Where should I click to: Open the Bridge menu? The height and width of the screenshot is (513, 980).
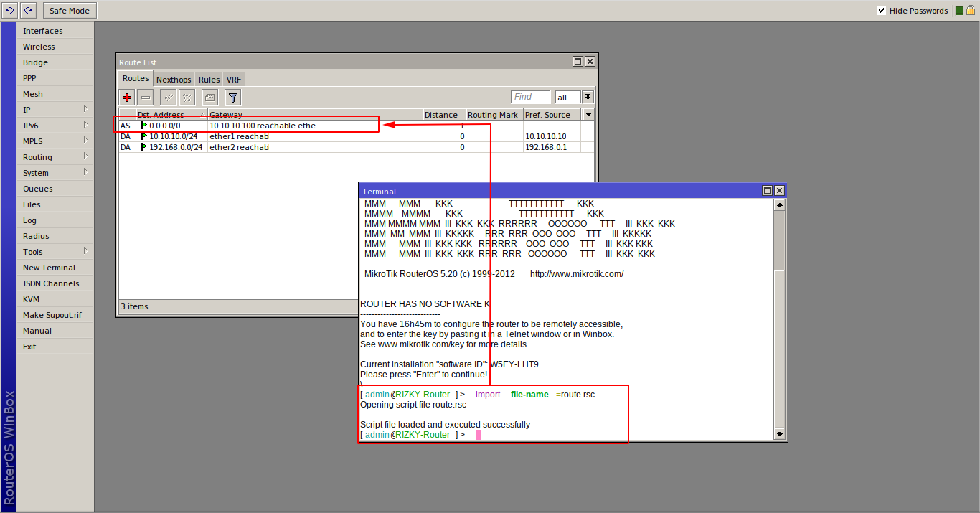[55, 62]
